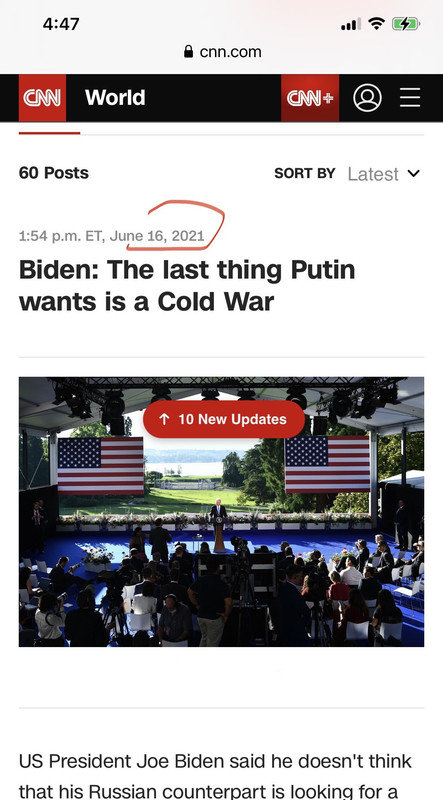Select the active red-underlined tab
This screenshot has height=800, width=443.
click(x=50, y=133)
